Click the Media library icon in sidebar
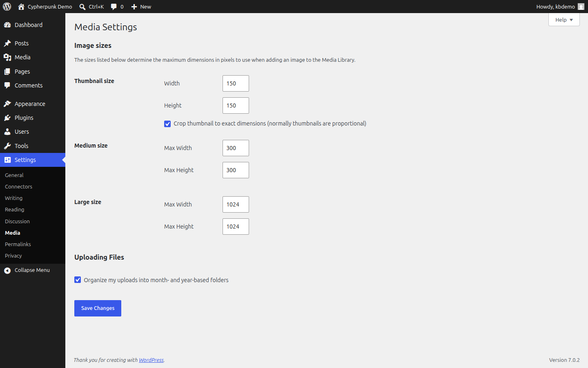 7,57
